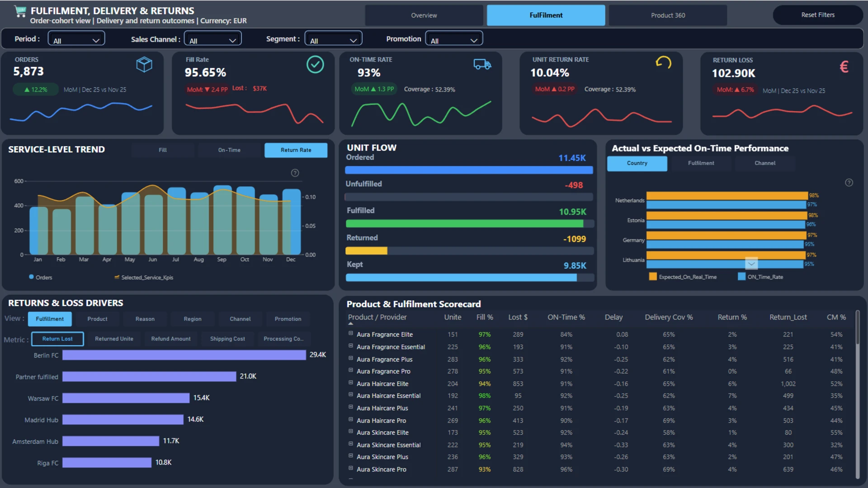Open the Promotion dropdown

click(454, 39)
